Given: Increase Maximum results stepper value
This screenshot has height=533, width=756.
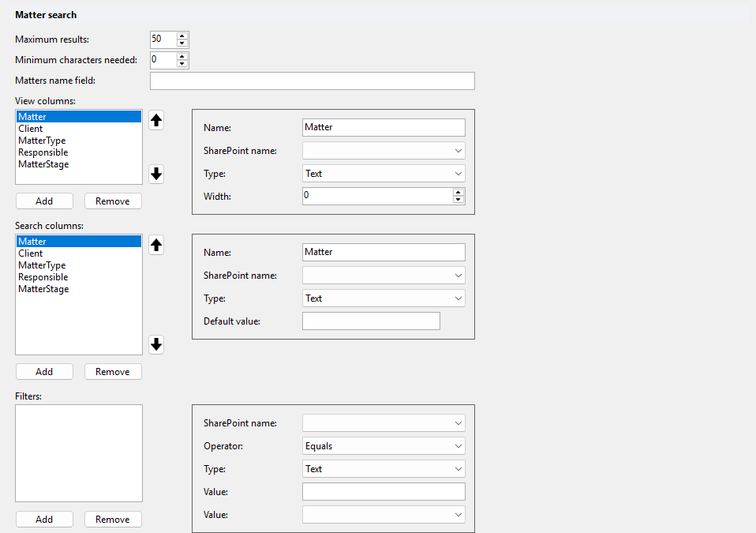Looking at the screenshot, I should tap(182, 36).
